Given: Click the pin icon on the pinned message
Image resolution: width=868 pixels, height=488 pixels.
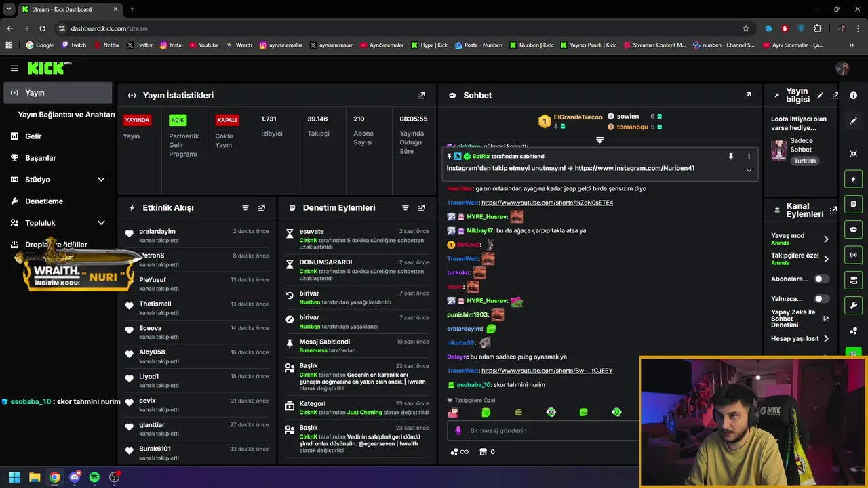Looking at the screenshot, I should click(x=731, y=157).
